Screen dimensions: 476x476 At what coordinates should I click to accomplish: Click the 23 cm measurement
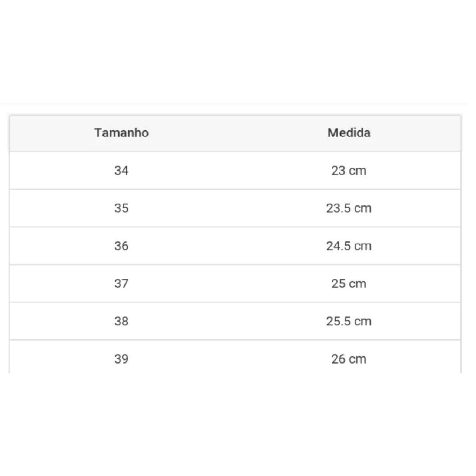point(349,171)
